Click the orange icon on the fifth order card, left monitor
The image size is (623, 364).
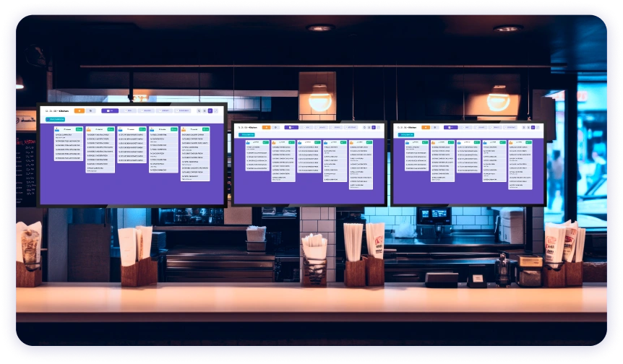point(183,129)
